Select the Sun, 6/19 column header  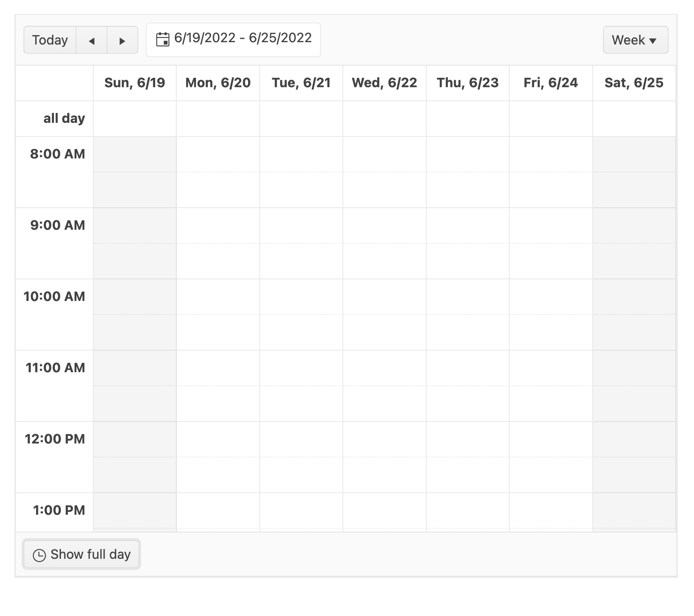(135, 83)
